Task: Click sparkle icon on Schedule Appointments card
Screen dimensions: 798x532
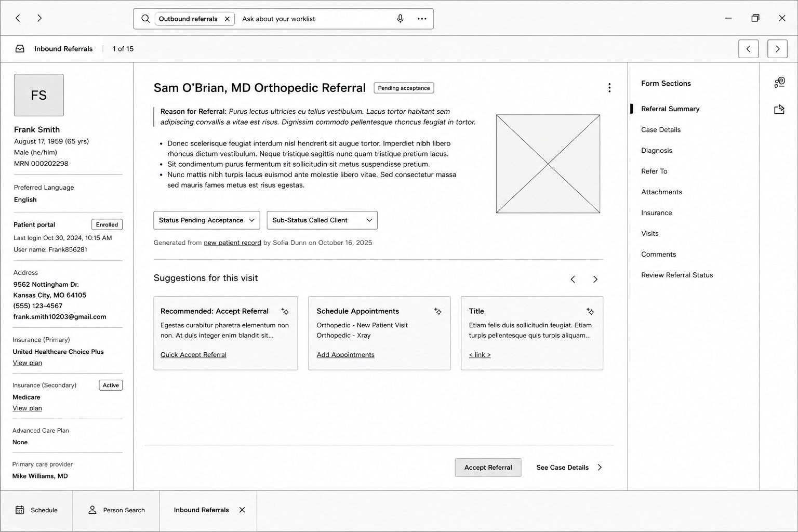Action: tap(438, 311)
